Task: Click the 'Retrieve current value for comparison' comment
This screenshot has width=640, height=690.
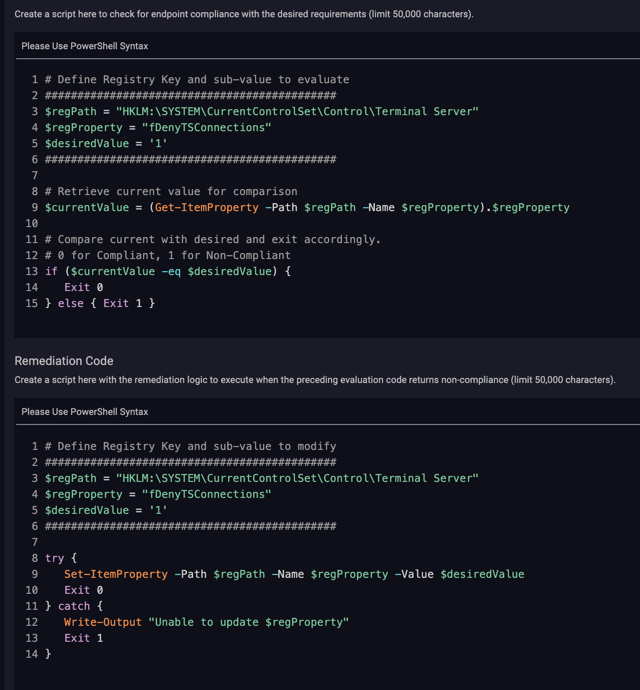Action: [x=171, y=191]
